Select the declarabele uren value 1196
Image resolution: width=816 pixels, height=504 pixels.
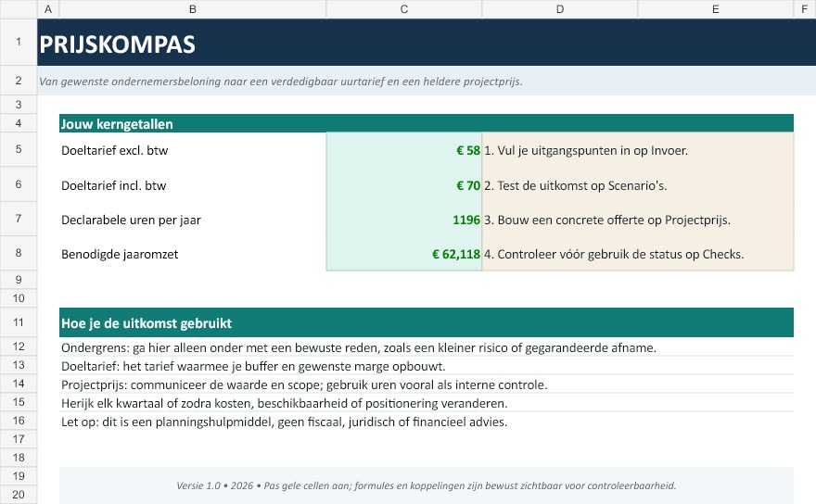[x=404, y=219]
